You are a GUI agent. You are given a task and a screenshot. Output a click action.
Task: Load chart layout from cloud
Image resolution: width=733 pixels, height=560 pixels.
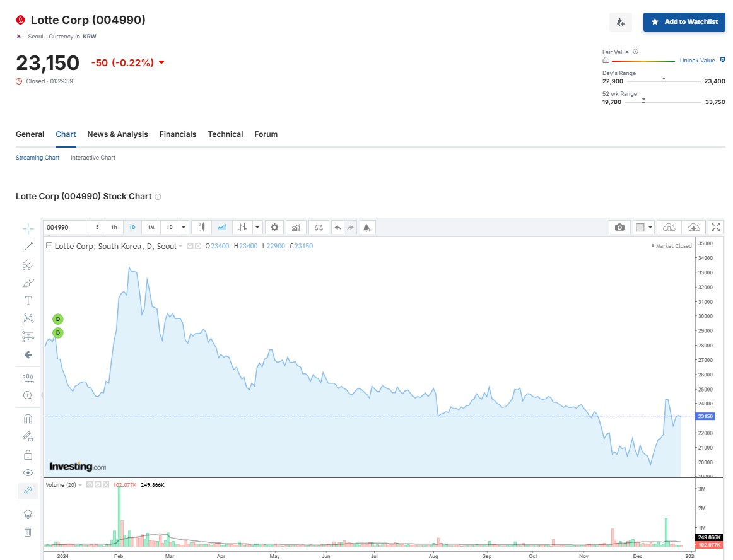[669, 227]
